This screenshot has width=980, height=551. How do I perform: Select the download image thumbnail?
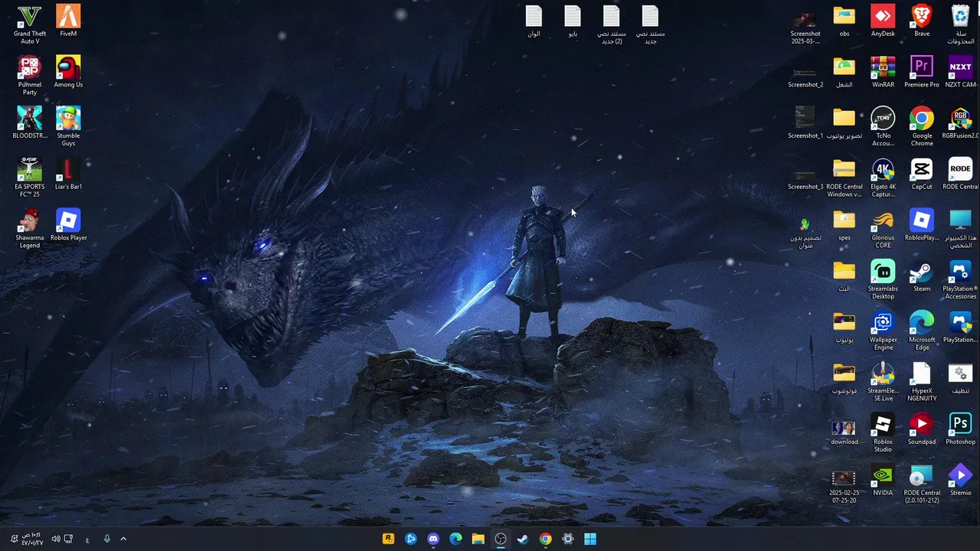844,431
